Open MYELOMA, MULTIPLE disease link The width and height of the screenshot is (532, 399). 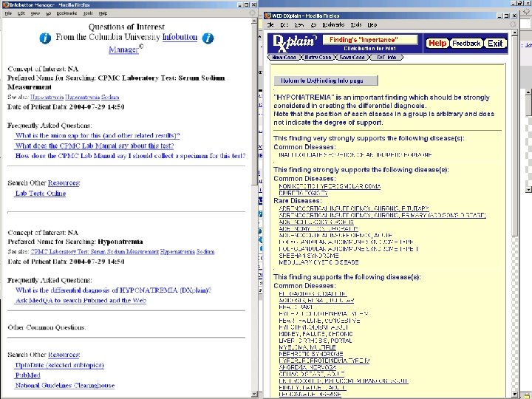(307, 347)
